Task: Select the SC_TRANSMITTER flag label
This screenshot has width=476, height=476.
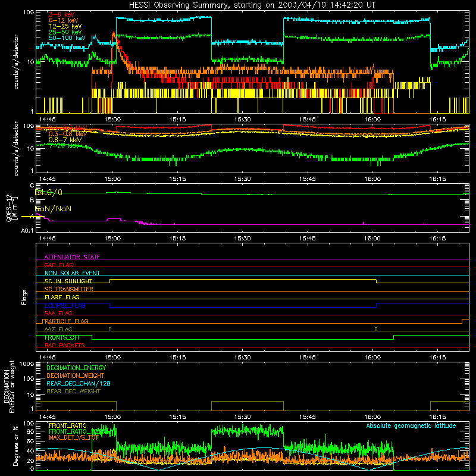Action: [68, 289]
